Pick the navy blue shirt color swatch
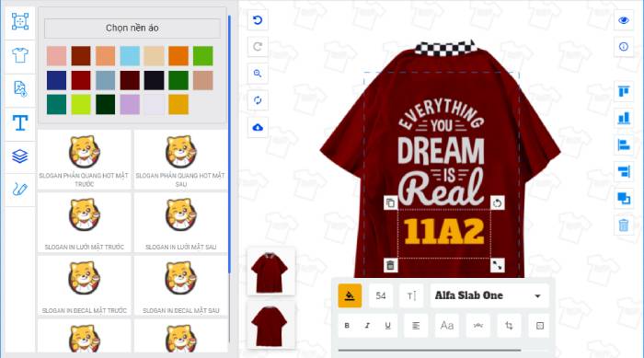This screenshot has height=358, width=644. pyautogui.click(x=56, y=80)
